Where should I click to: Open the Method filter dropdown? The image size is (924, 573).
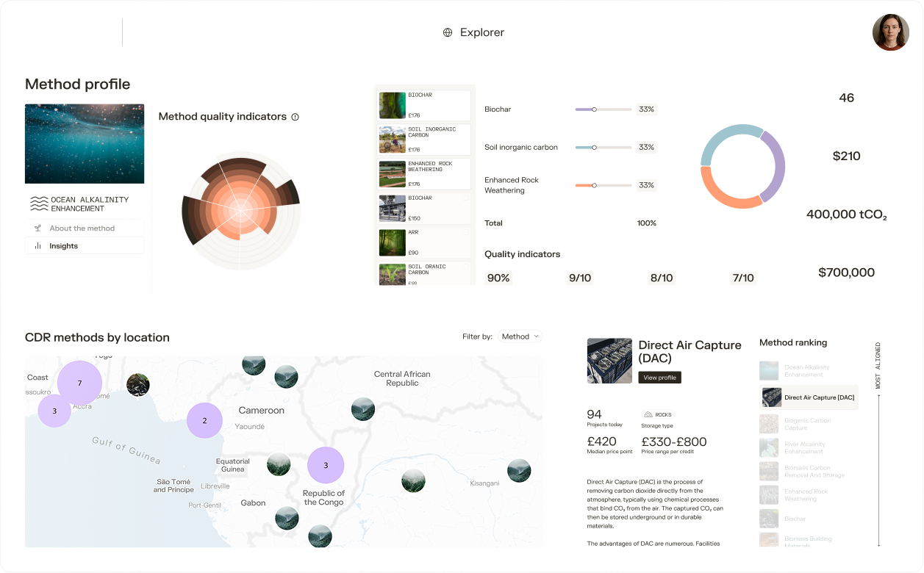[x=520, y=336]
